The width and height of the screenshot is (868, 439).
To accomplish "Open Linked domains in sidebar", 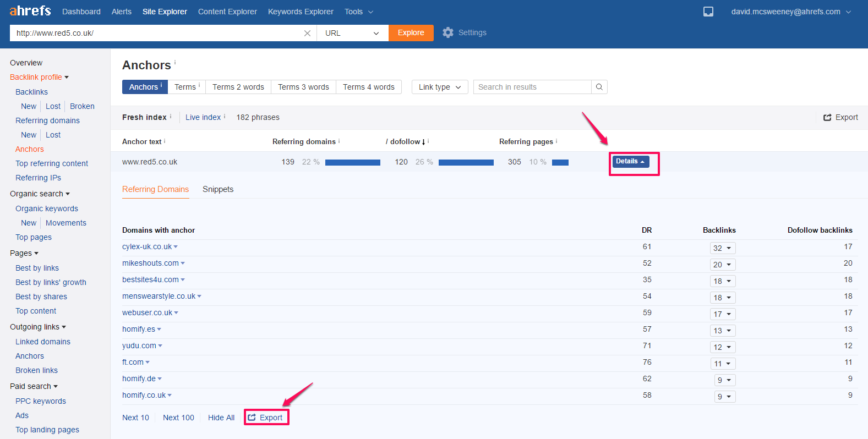I will tap(43, 342).
